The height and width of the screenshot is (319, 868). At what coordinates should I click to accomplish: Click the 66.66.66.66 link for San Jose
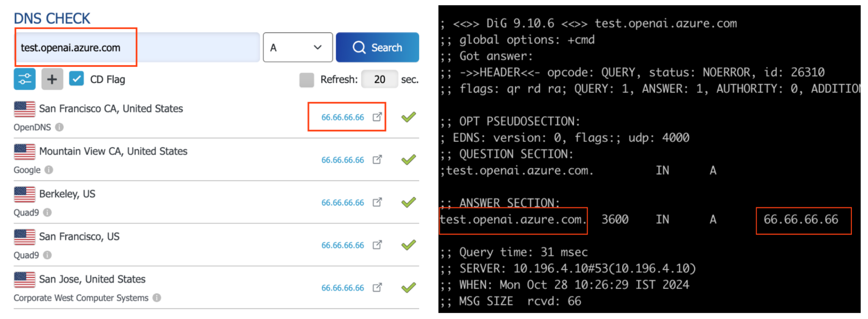(x=342, y=288)
